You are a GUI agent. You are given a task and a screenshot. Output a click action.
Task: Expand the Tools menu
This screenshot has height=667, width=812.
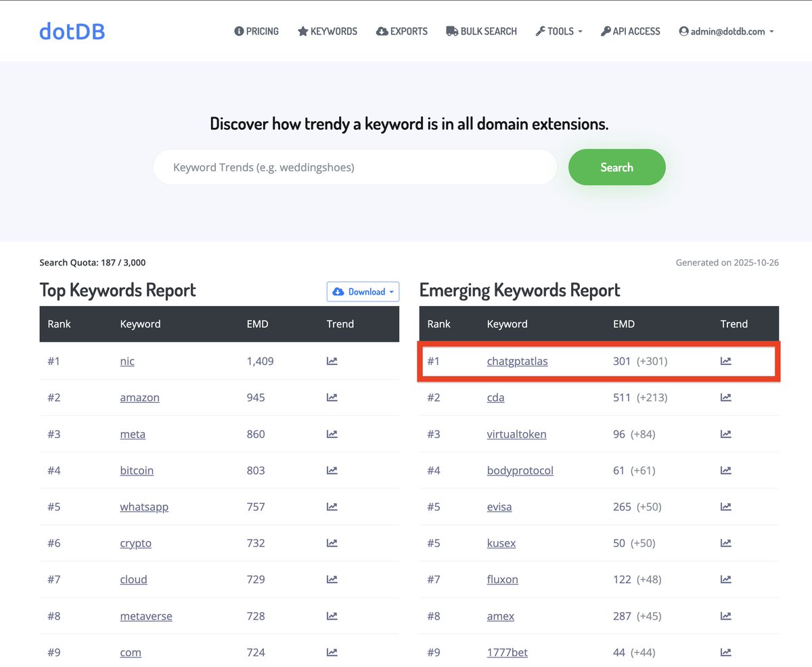[x=559, y=31]
